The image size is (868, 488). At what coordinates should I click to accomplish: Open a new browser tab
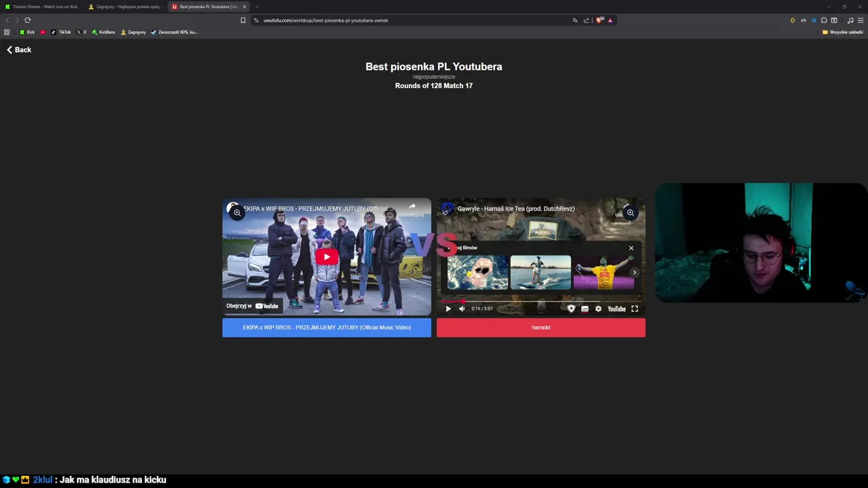tap(257, 7)
